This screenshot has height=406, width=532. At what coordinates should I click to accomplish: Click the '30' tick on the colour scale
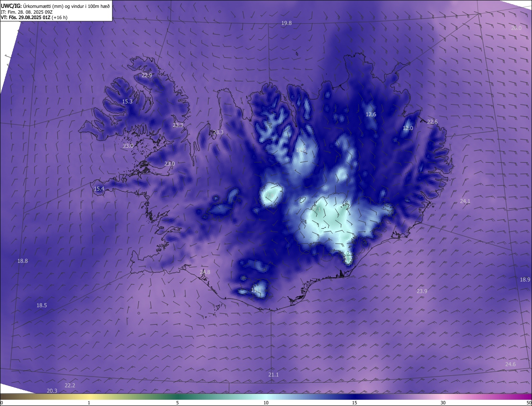[x=443, y=403]
